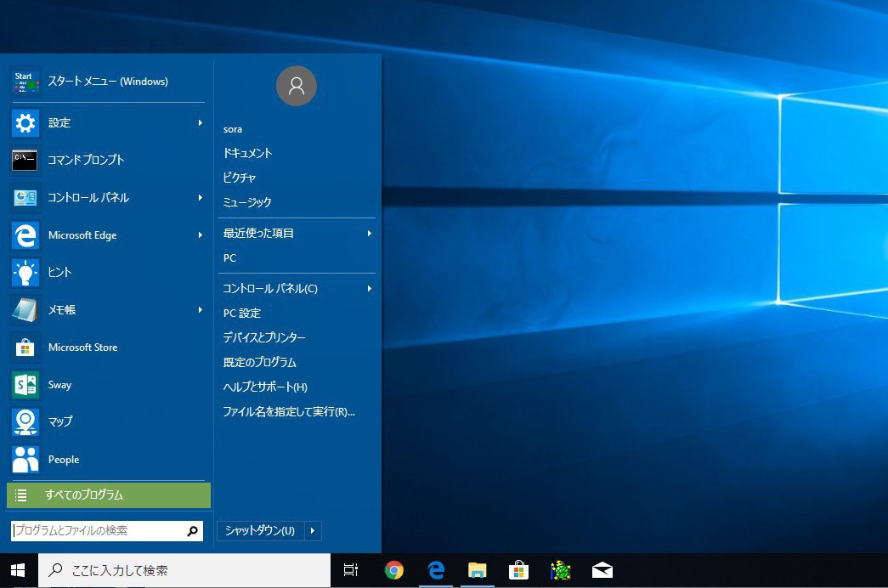Viewport: 888px width, 588px height.
Task: Click the Task View taskbar button
Action: [350, 570]
